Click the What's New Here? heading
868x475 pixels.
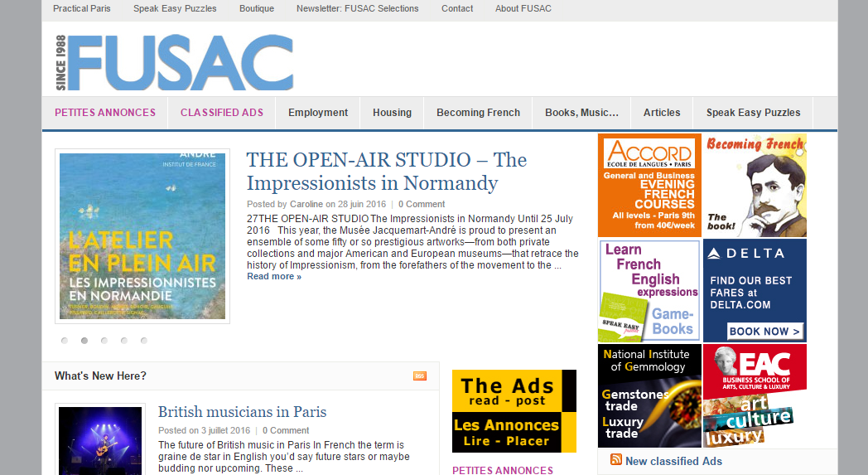(x=100, y=376)
